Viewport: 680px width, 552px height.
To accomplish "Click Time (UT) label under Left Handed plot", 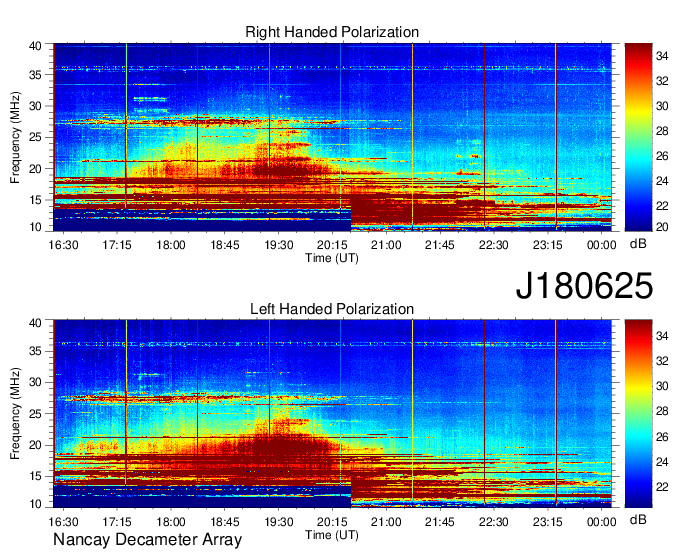I will [x=332, y=535].
